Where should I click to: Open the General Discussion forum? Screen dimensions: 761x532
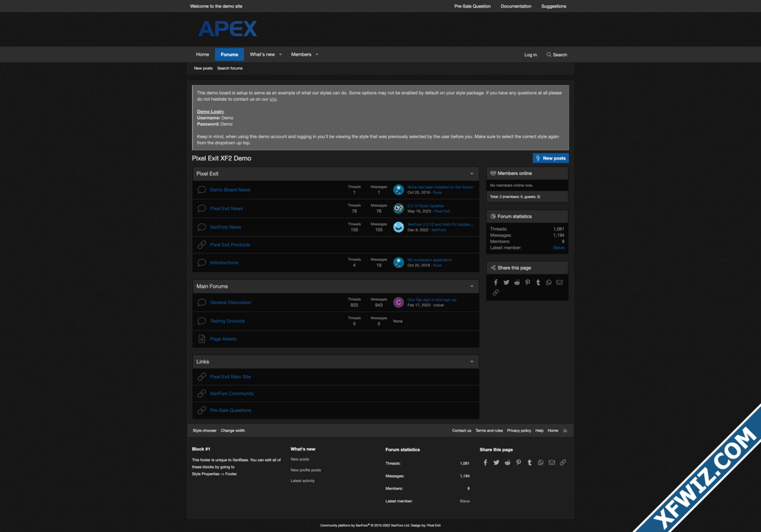(x=231, y=303)
